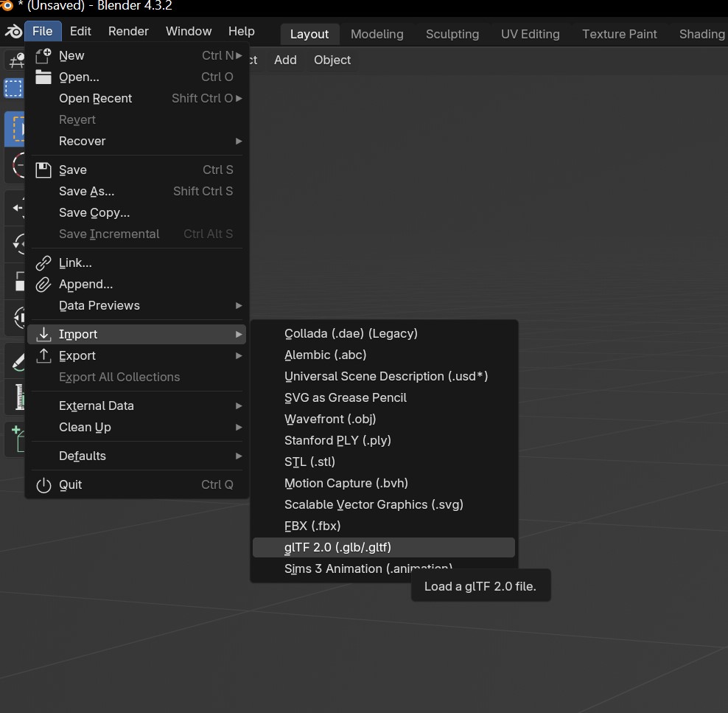The image size is (728, 713).
Task: Click the New file icon
Action: click(43, 56)
